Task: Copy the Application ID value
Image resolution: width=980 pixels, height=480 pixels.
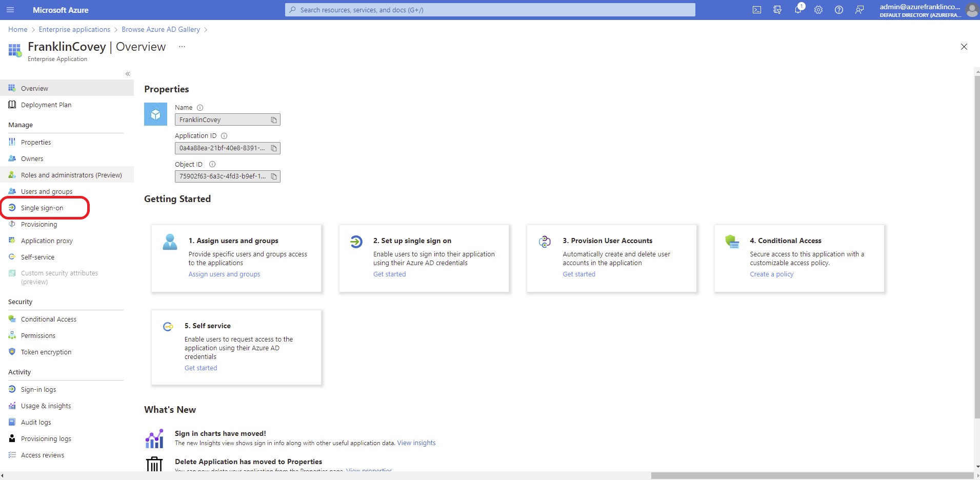Action: (x=273, y=148)
